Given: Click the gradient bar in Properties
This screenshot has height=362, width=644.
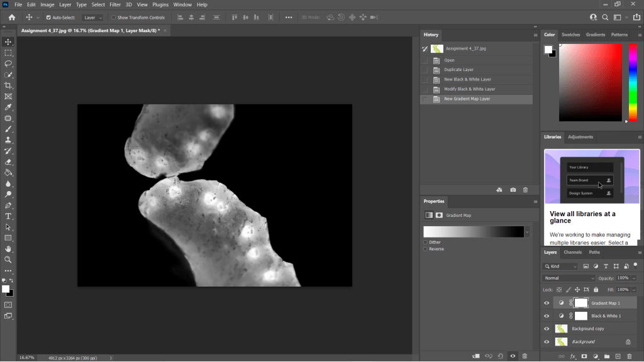Looking at the screenshot, I should [x=473, y=232].
